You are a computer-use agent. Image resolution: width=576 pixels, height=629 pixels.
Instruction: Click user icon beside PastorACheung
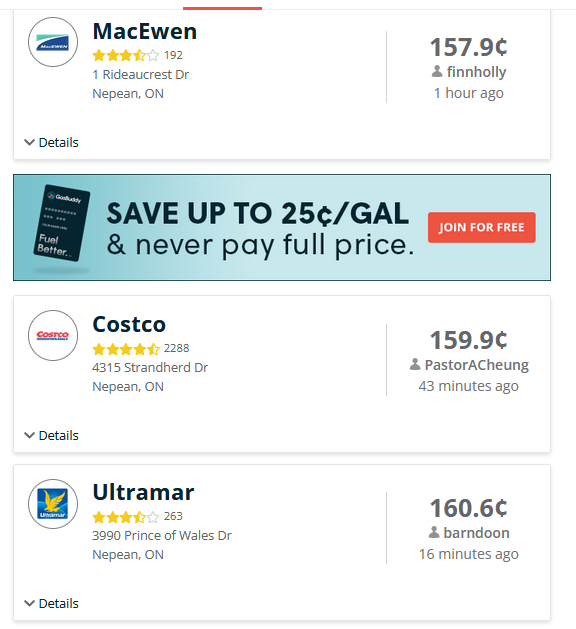415,365
